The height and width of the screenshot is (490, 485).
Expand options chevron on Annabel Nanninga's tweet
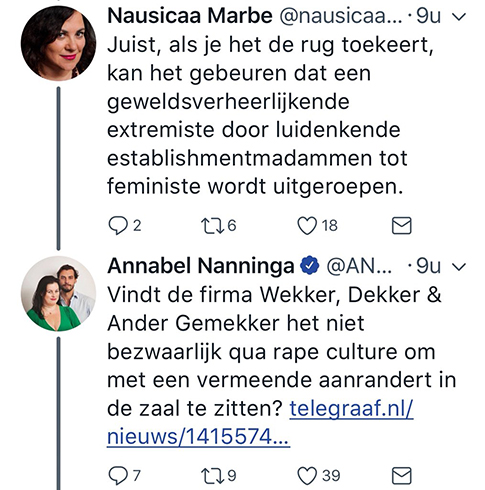click(460, 267)
